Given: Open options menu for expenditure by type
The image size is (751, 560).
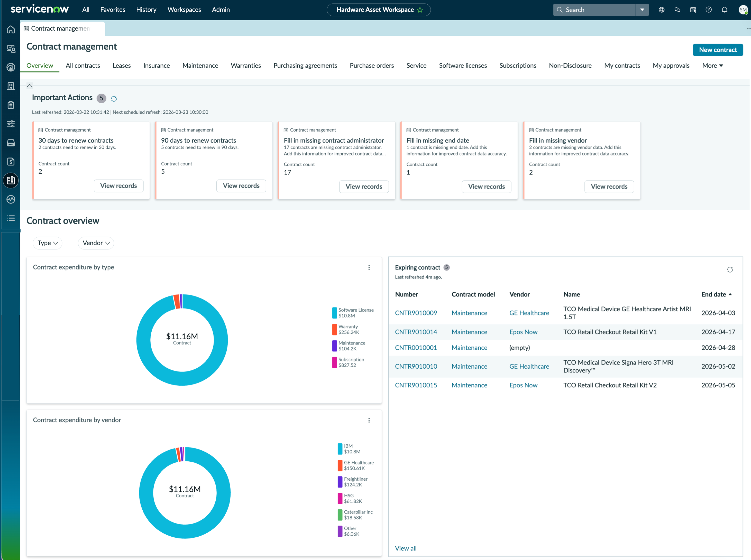Looking at the screenshot, I should pyautogui.click(x=369, y=267).
